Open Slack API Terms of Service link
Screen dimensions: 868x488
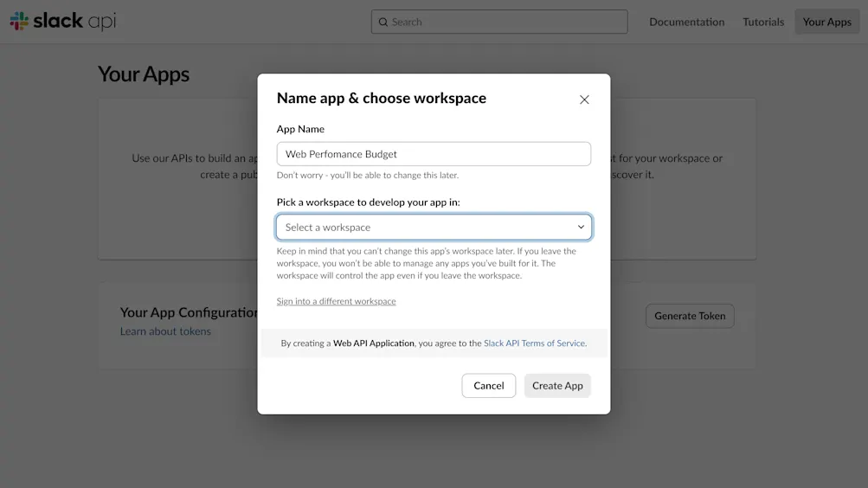[x=534, y=343]
